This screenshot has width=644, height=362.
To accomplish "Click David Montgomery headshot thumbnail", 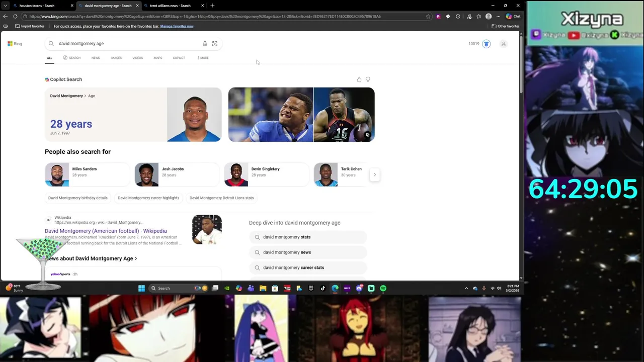I will (194, 115).
